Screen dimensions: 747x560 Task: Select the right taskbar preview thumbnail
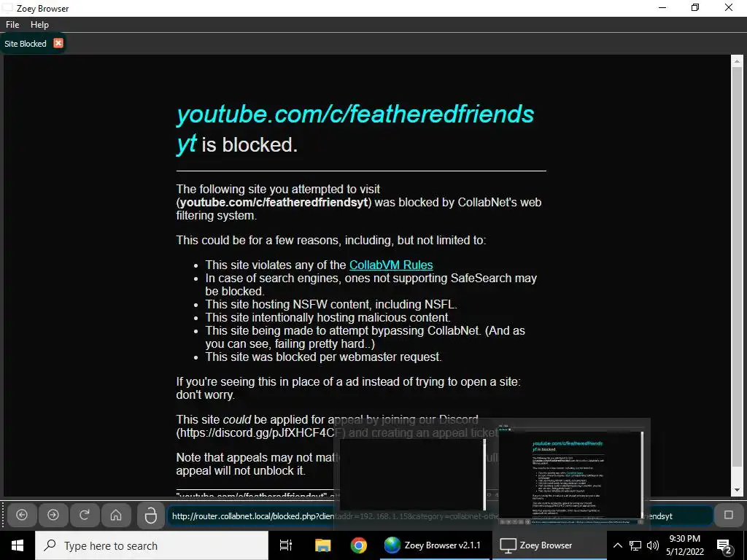[x=571, y=475]
